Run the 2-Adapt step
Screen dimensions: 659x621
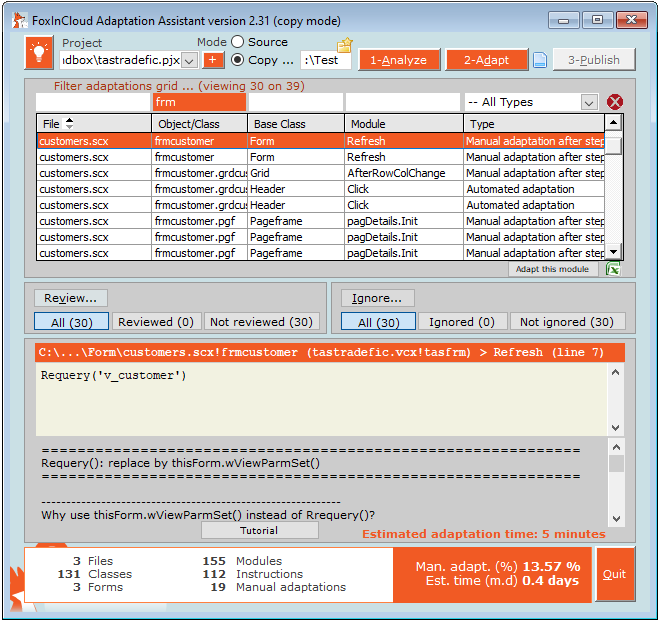coord(487,60)
